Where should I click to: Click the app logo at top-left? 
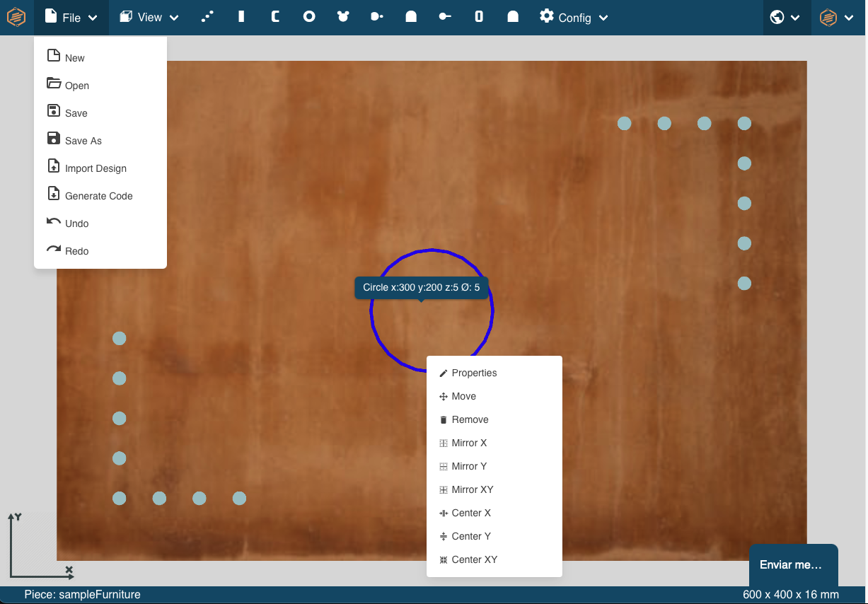16,17
